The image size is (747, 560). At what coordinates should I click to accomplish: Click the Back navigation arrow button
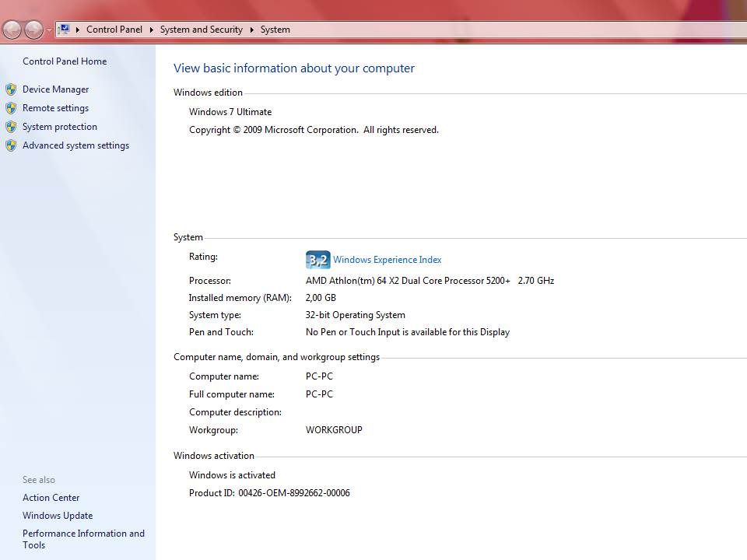[x=12, y=30]
